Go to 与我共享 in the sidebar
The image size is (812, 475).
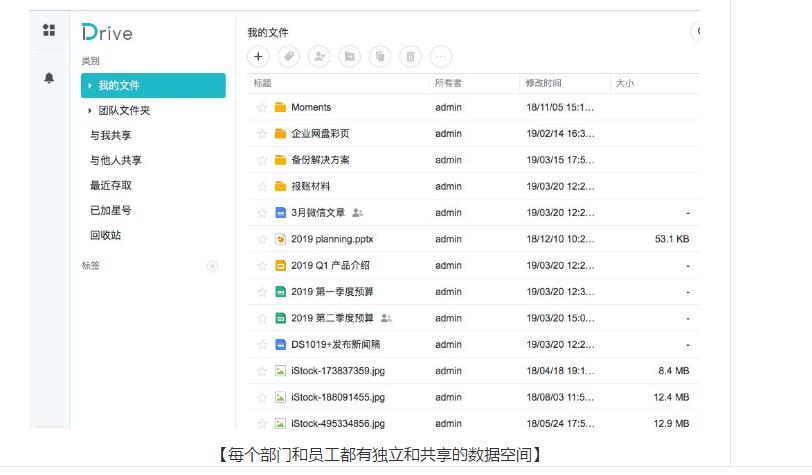pos(111,135)
